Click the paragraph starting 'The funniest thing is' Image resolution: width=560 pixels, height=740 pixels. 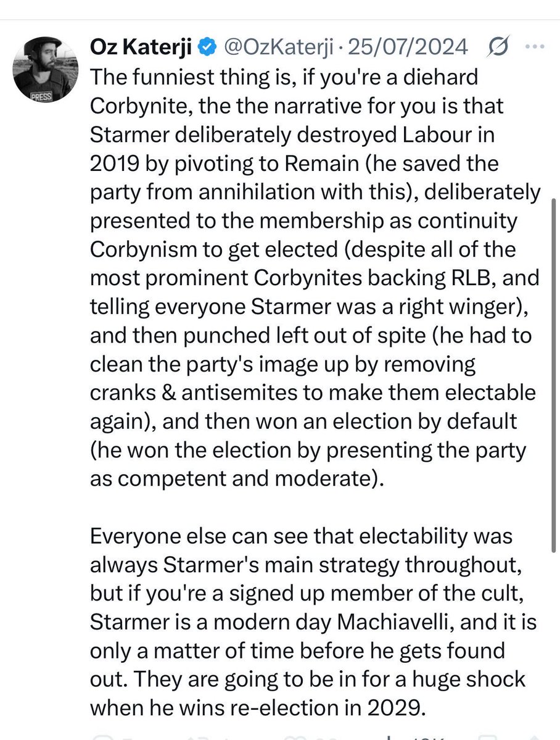click(315, 278)
